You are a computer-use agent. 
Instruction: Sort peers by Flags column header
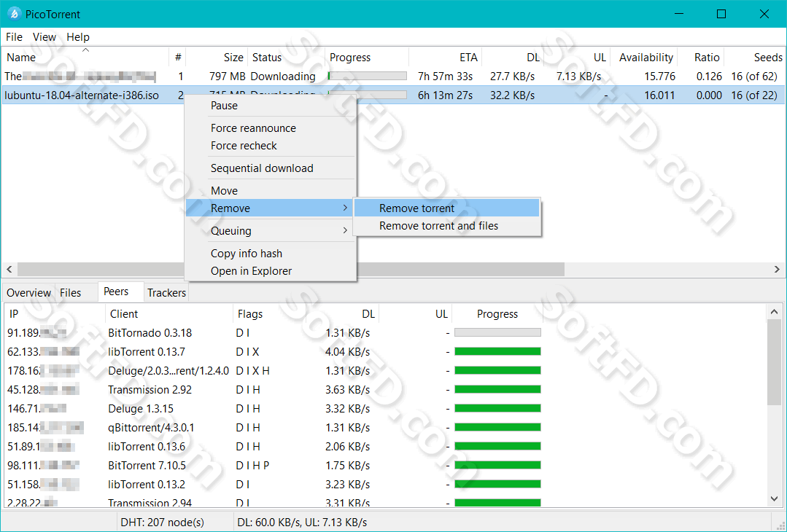click(270, 314)
